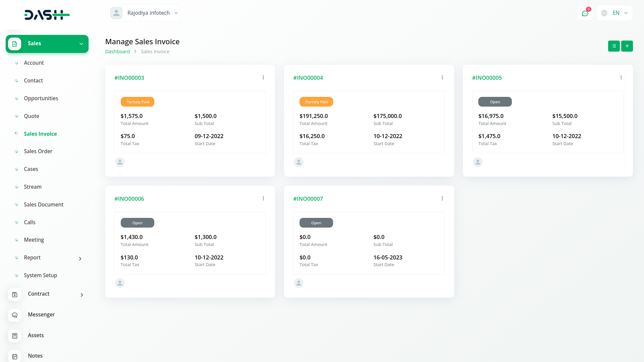The height and width of the screenshot is (362, 644).
Task: Expand the Contract menu section
Action: tap(82, 295)
